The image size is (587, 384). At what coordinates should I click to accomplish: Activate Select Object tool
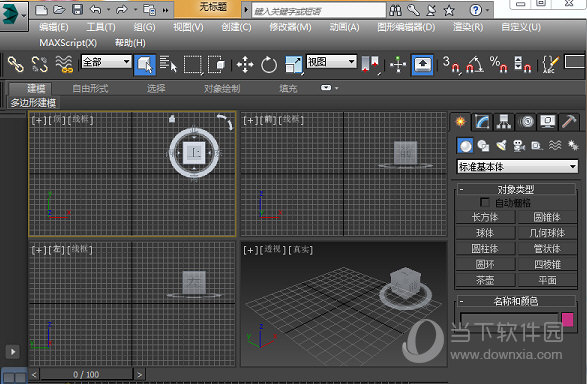[145, 65]
